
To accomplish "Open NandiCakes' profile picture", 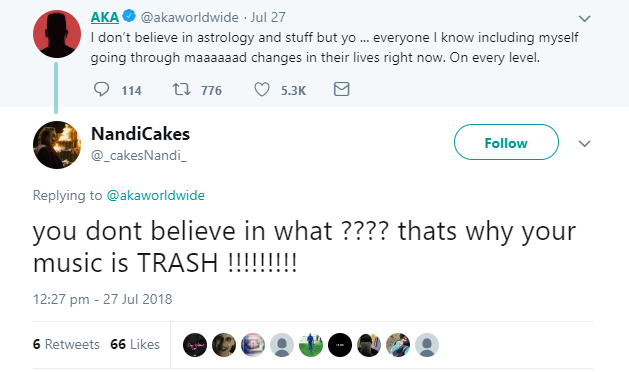I will pyautogui.click(x=57, y=144).
